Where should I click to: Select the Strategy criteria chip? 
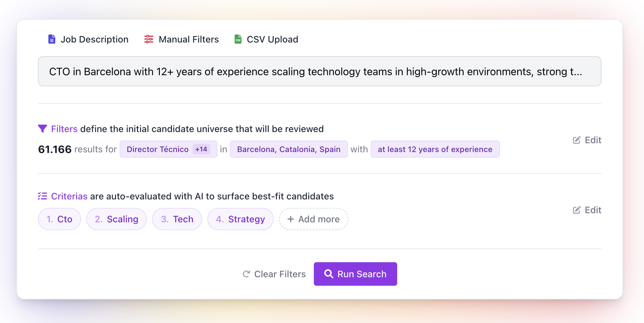(x=240, y=219)
